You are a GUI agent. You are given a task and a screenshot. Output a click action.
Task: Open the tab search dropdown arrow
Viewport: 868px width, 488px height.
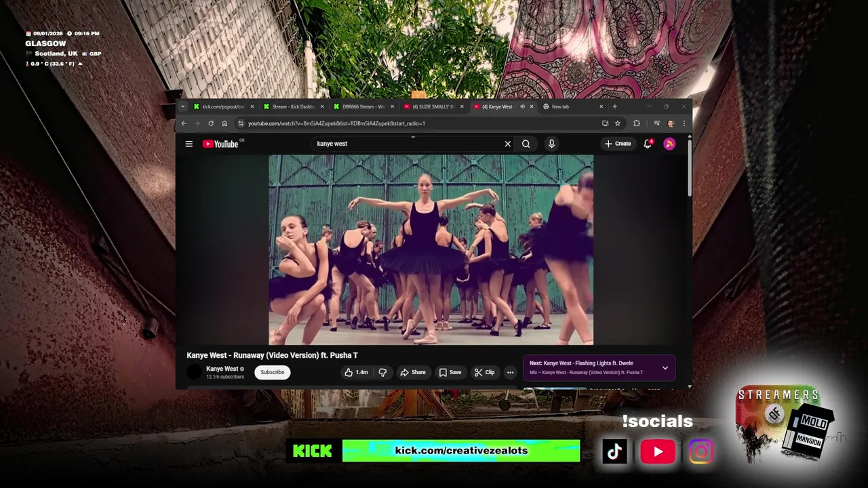182,106
